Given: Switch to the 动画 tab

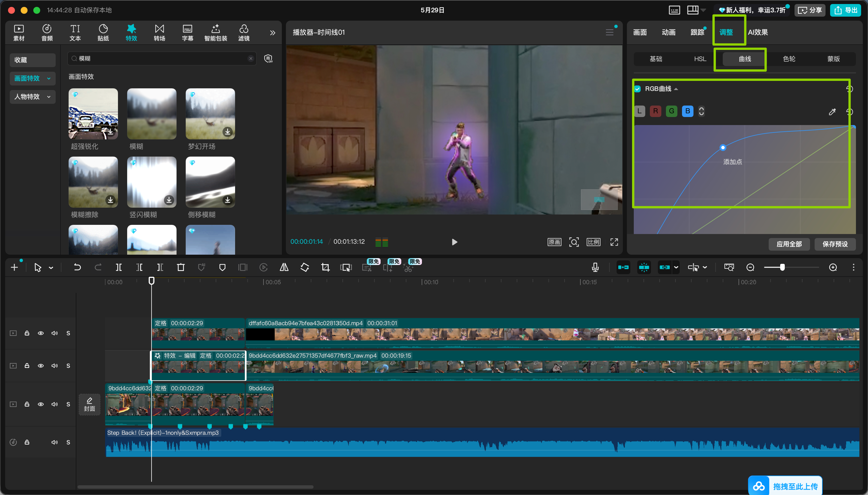Looking at the screenshot, I should click(668, 32).
